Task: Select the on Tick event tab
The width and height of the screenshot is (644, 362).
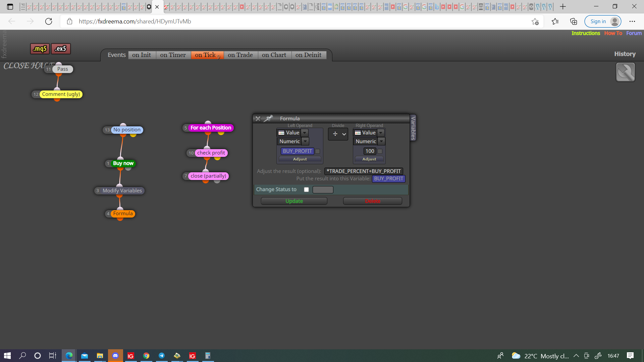Action: pyautogui.click(x=207, y=55)
